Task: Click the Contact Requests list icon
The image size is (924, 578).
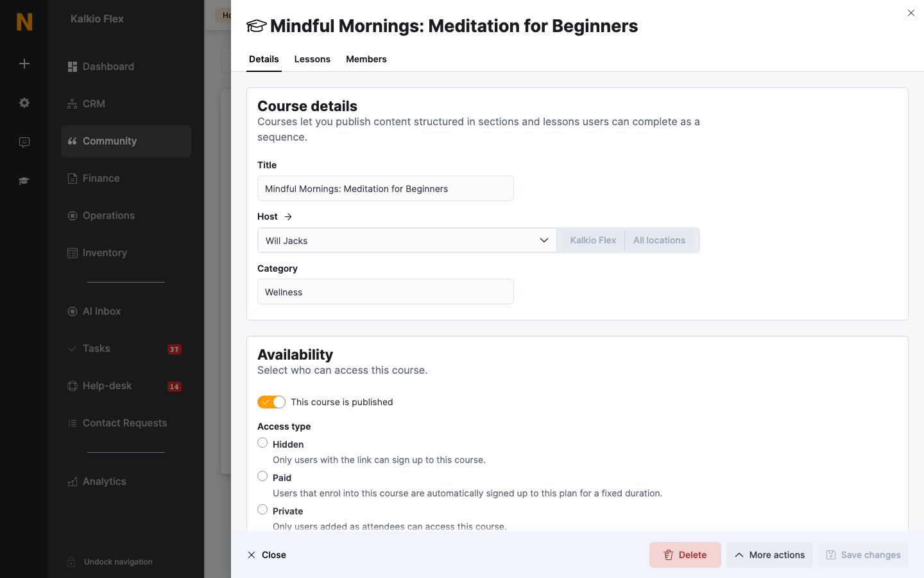Action: (x=73, y=423)
